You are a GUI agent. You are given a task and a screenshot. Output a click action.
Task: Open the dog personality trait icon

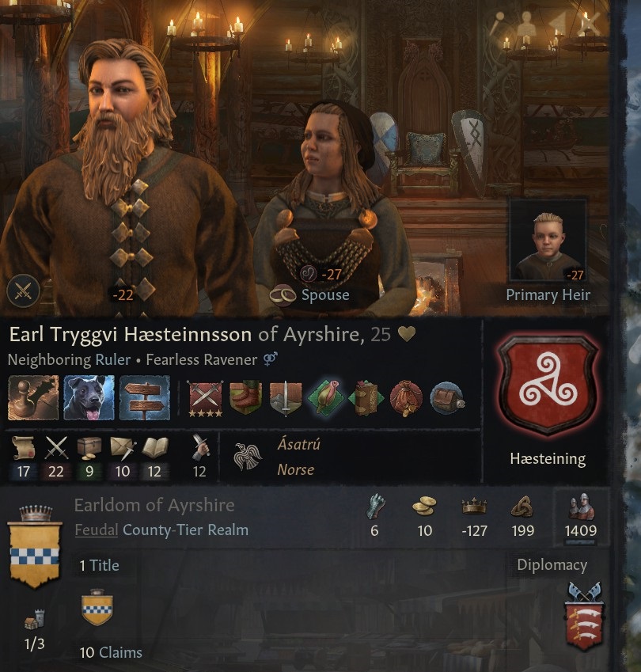tap(89, 397)
